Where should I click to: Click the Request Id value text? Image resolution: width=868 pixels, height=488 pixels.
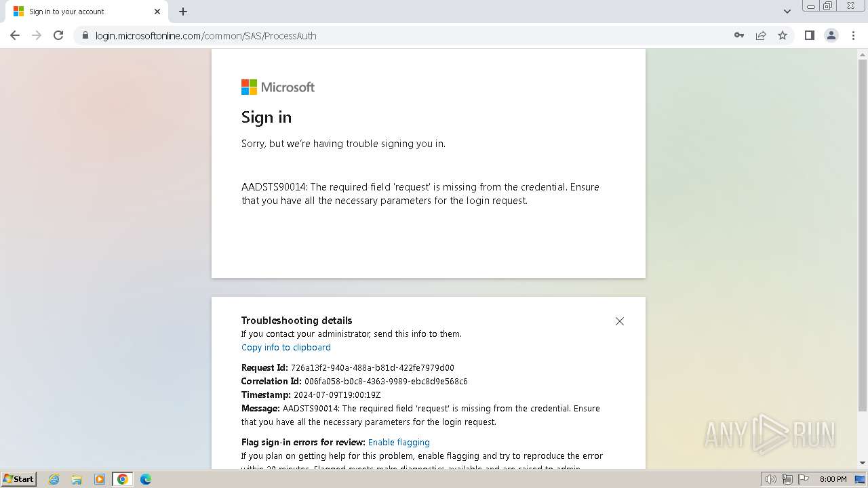[x=372, y=367]
